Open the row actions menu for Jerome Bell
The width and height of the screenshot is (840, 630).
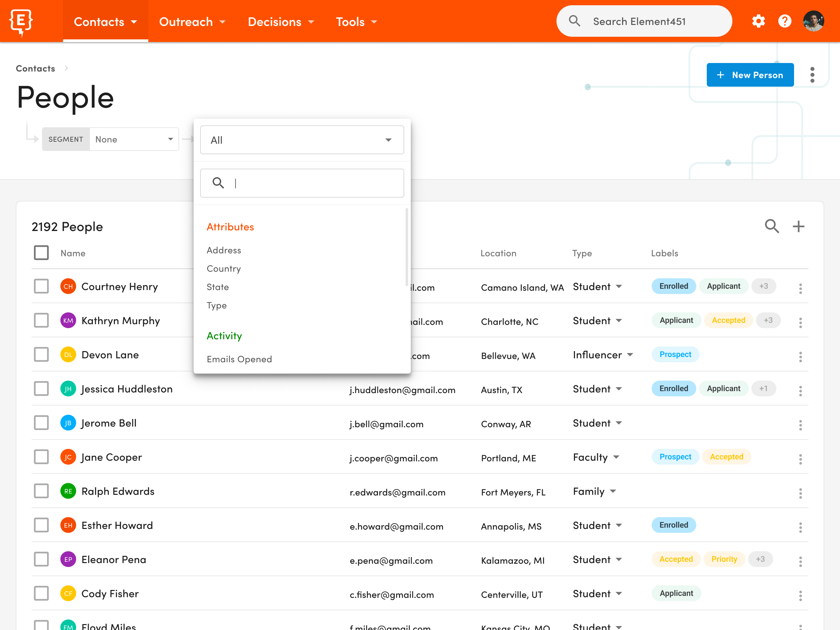pos(801,425)
